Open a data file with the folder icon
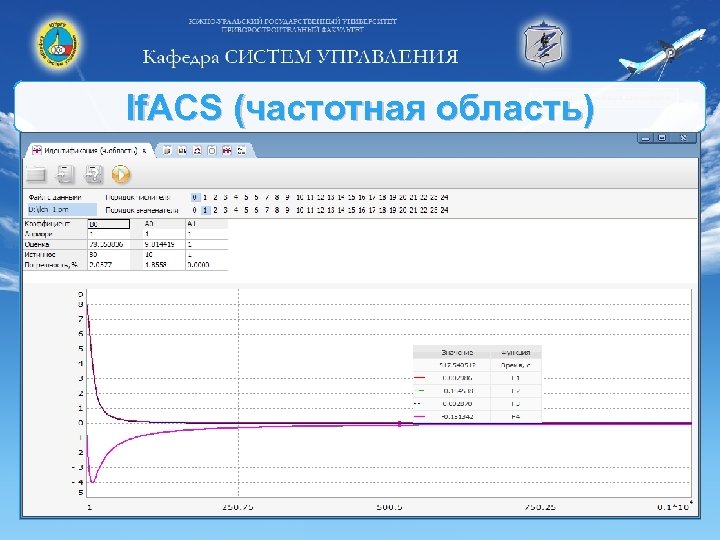 point(36,174)
